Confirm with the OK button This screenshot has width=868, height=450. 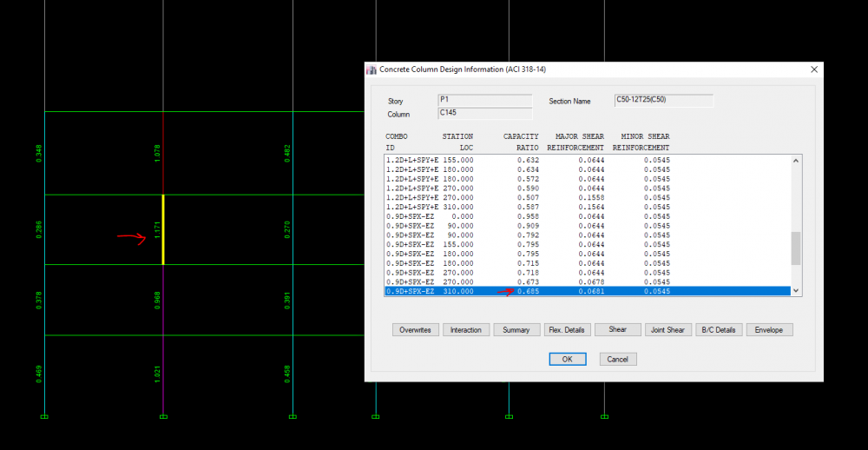click(568, 359)
